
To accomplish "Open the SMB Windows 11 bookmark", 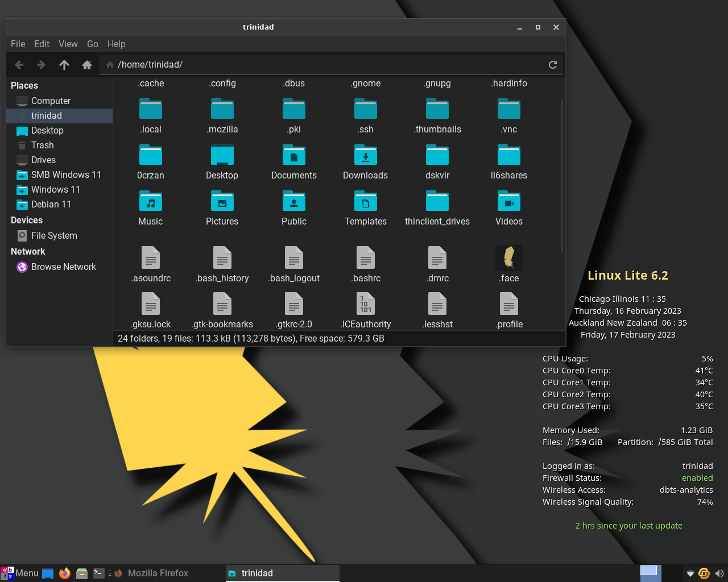I will pos(60,174).
